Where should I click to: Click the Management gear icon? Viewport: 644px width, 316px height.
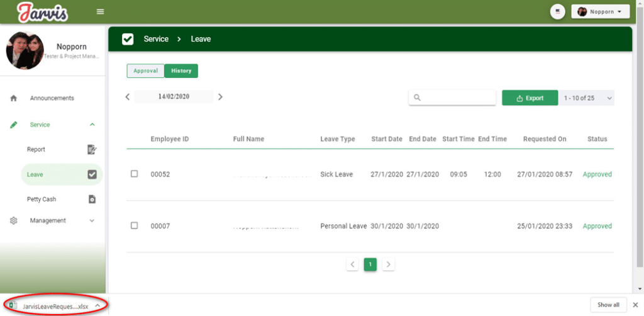(x=14, y=220)
